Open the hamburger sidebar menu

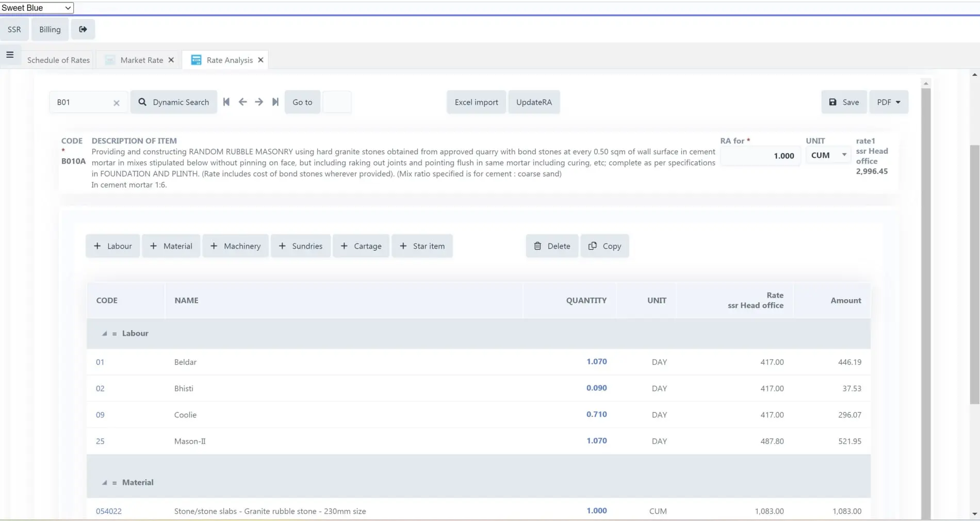(10, 55)
